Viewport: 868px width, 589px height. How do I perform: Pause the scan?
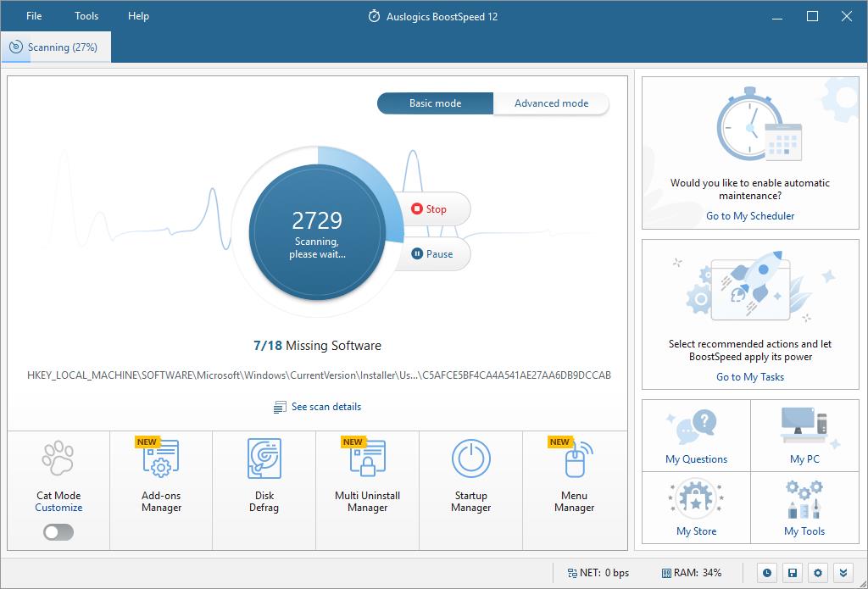click(x=432, y=254)
